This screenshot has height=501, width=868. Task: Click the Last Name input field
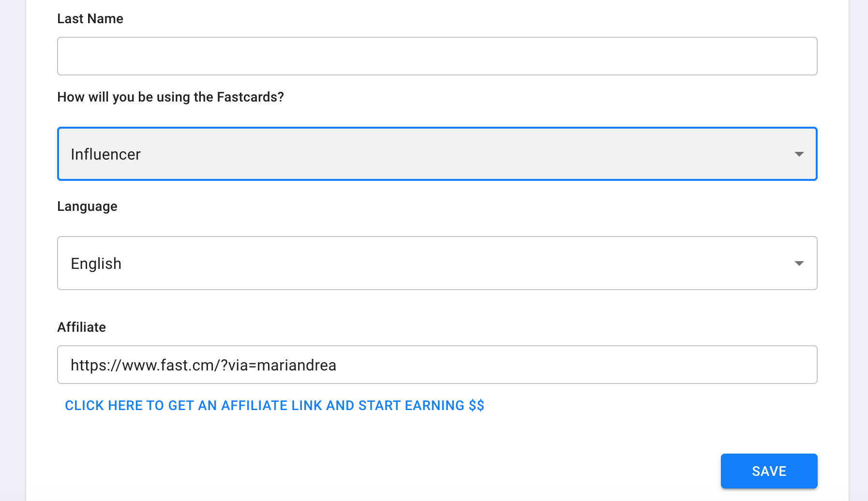click(437, 56)
